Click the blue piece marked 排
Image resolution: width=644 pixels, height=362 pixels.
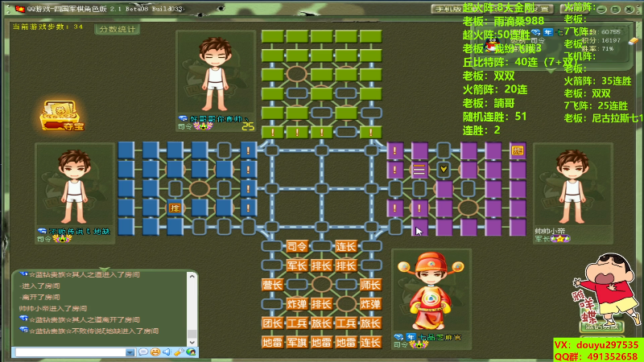click(x=175, y=208)
